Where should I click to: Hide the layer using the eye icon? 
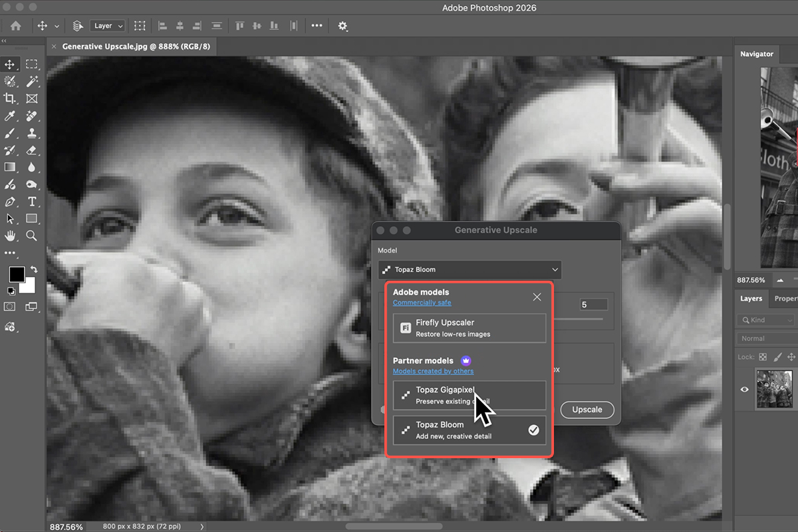(x=744, y=390)
